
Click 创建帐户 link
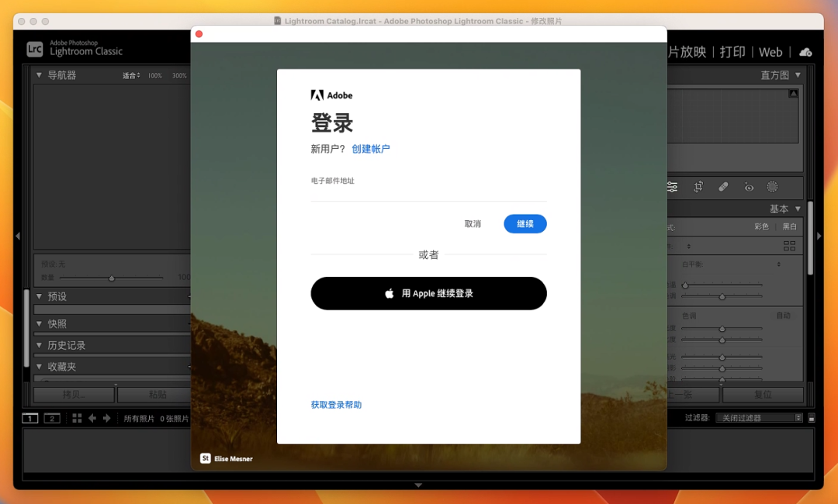(371, 149)
